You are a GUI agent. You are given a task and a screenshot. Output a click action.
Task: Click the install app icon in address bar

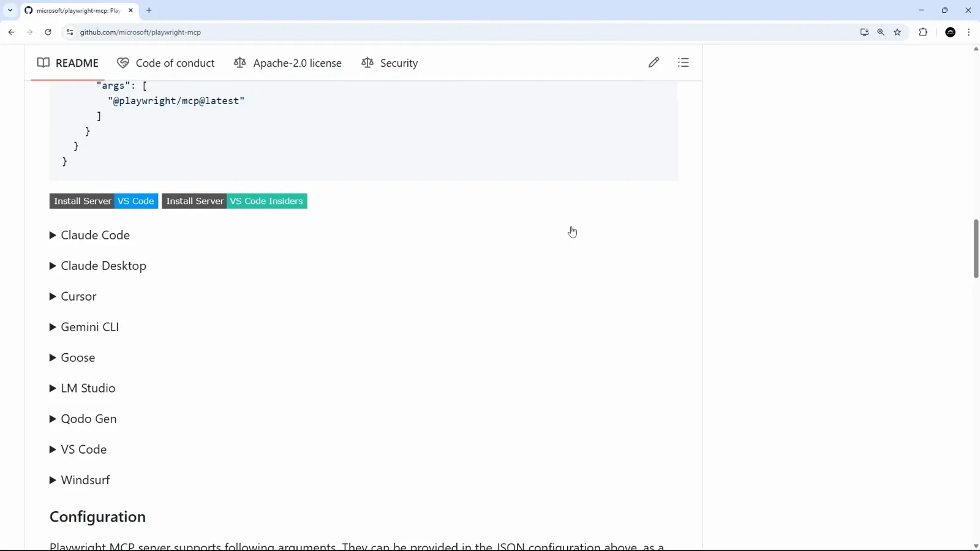click(864, 32)
